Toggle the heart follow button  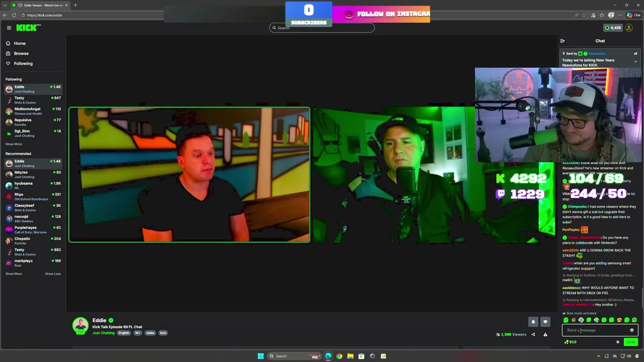point(545,322)
